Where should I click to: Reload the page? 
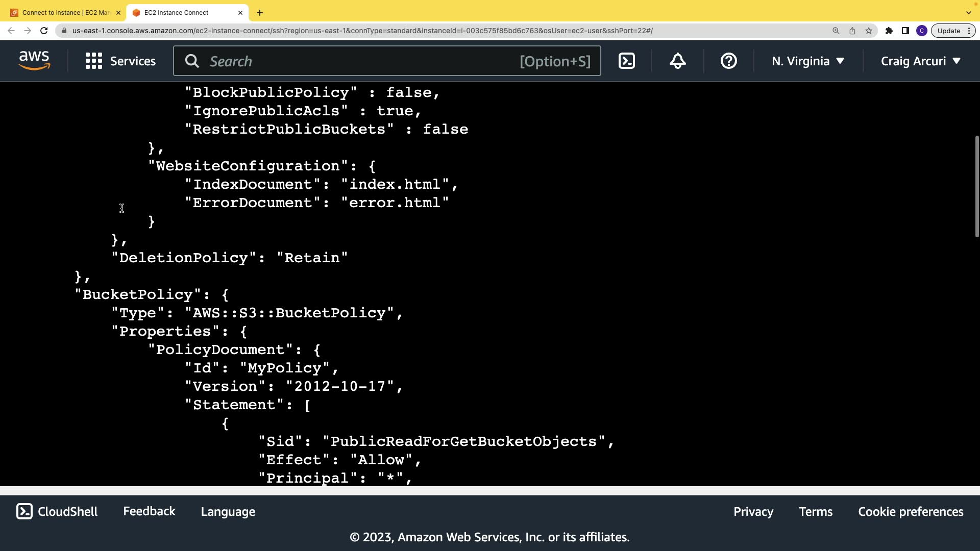[44, 31]
